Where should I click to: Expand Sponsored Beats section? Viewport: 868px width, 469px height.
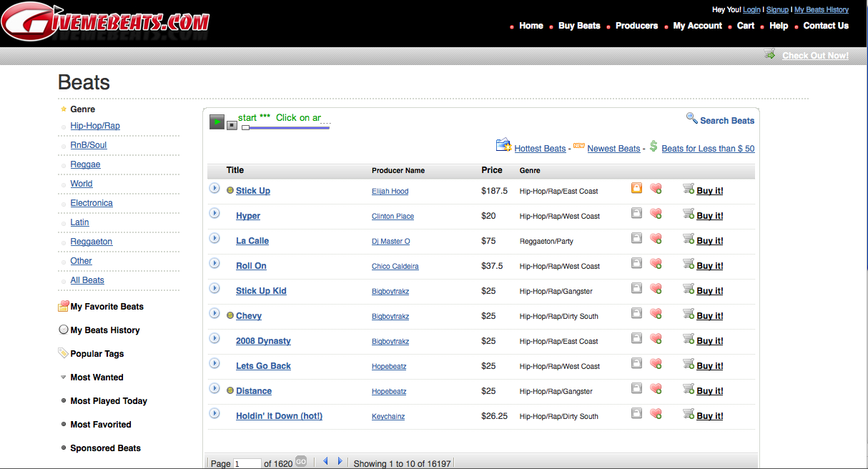click(105, 448)
